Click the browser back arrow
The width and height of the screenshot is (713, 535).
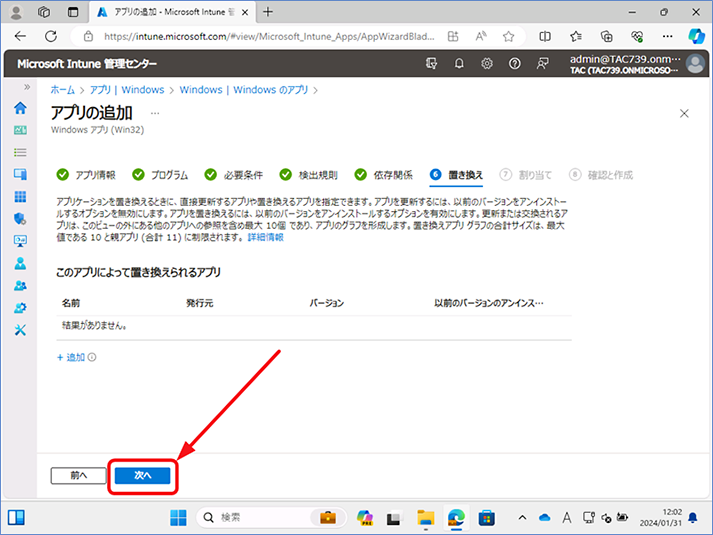tap(20, 36)
